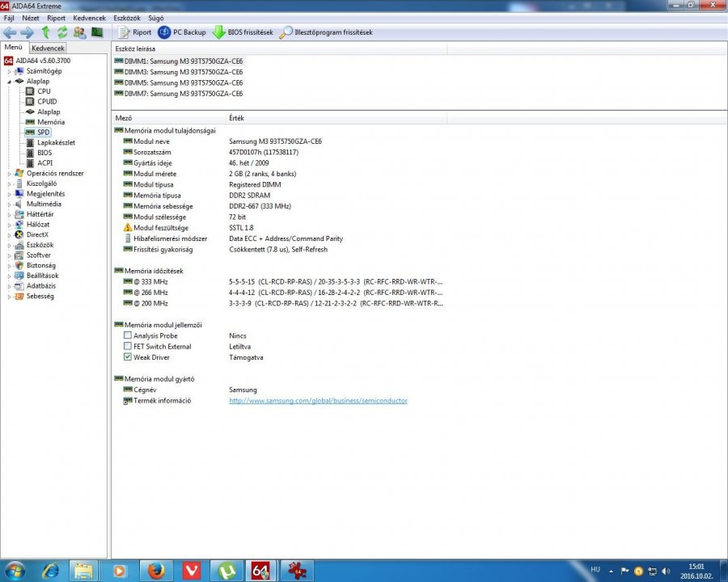Screen dimensions: 728x582
Task: Select BIOS in the sidebar tree
Action: coord(44,153)
